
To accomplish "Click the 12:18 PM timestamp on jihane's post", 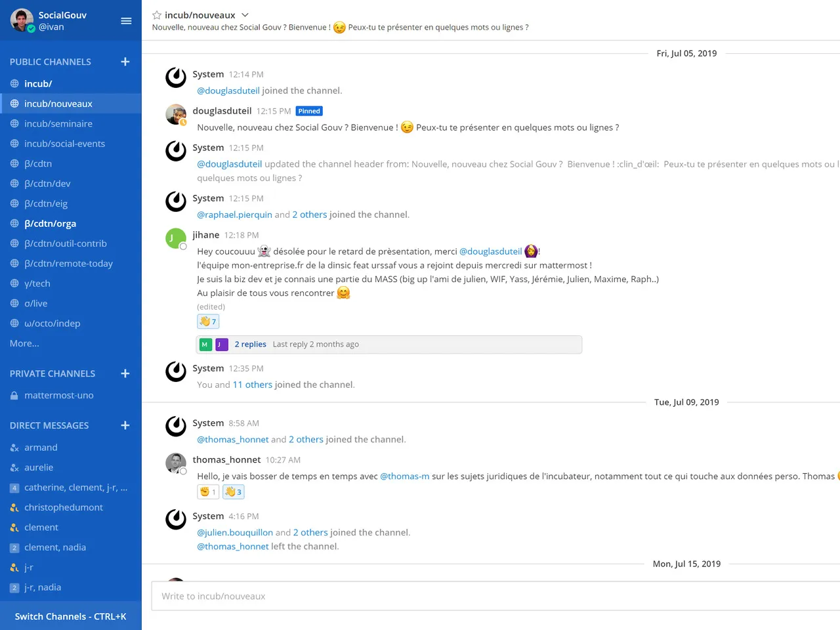I will coord(241,235).
